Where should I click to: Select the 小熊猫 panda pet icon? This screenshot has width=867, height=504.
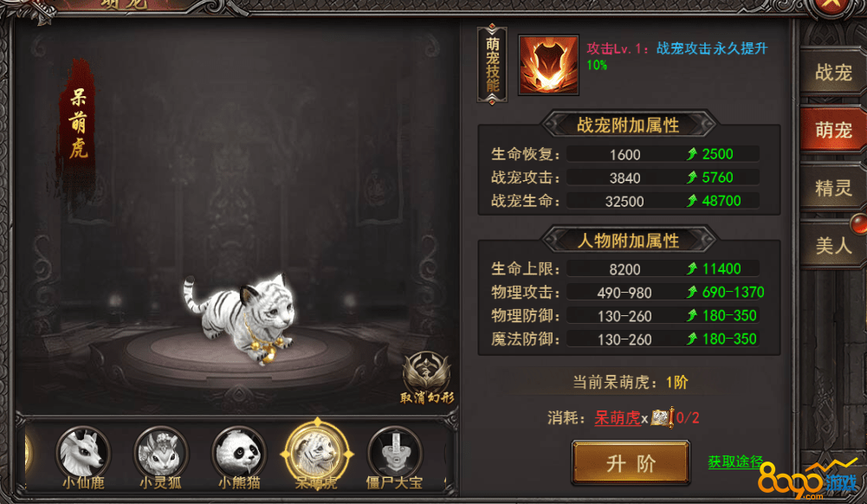pos(239,453)
